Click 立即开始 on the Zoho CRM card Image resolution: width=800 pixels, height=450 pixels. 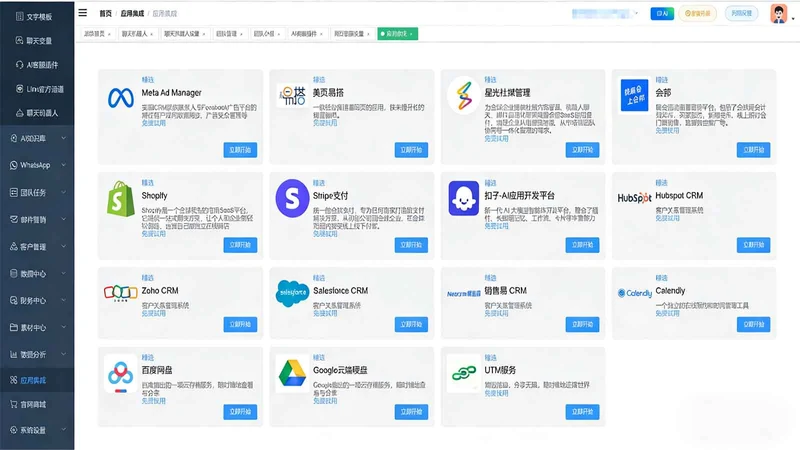pos(240,324)
